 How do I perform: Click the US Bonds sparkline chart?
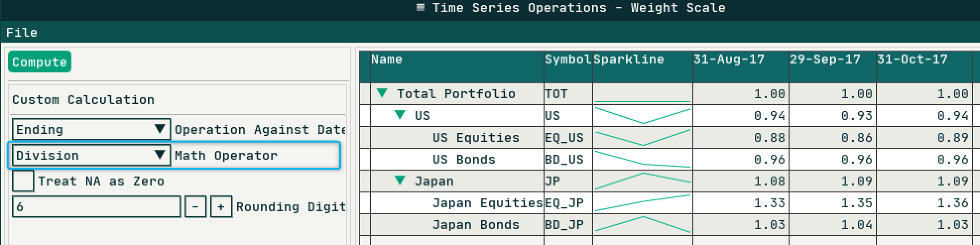[643, 159]
